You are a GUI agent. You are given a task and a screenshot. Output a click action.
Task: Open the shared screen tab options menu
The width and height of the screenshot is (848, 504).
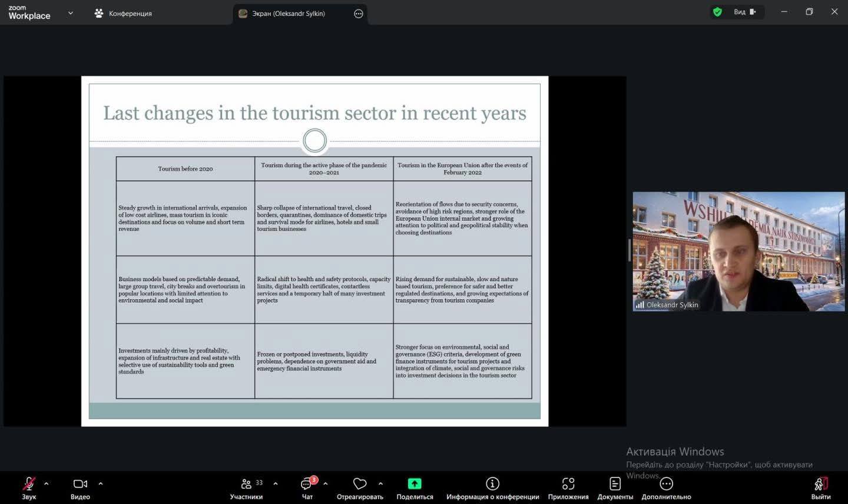point(359,14)
